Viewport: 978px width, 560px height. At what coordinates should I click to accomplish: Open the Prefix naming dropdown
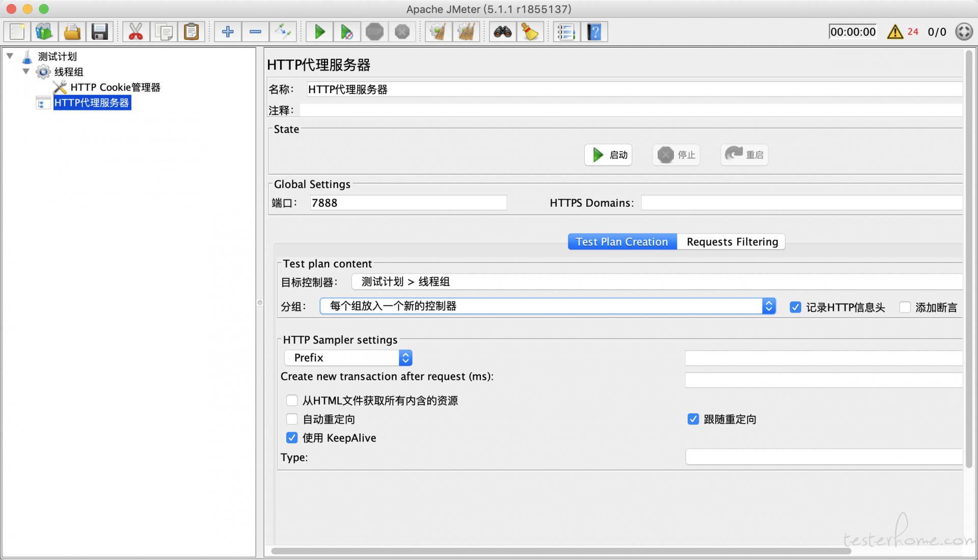click(348, 358)
